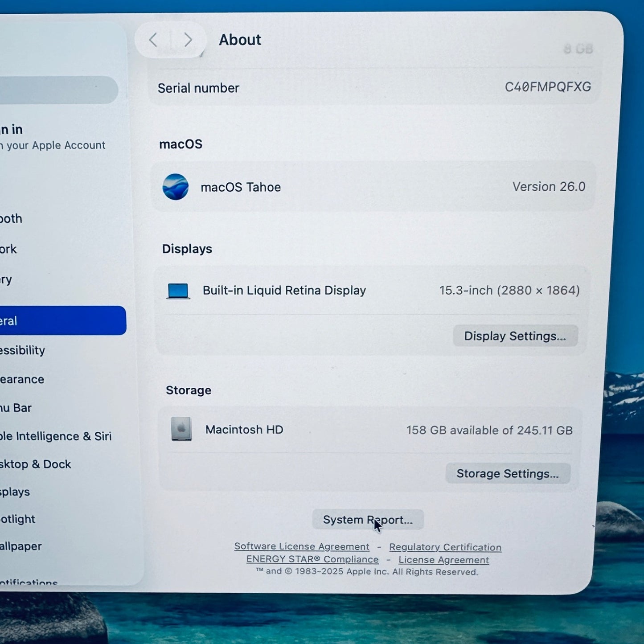Open ENERGY STAR Compliance link

pyautogui.click(x=312, y=559)
